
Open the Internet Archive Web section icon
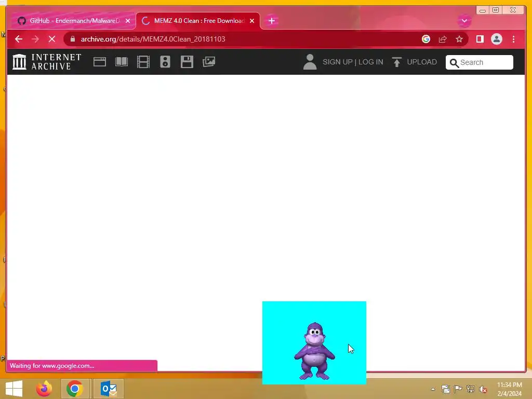(x=99, y=62)
